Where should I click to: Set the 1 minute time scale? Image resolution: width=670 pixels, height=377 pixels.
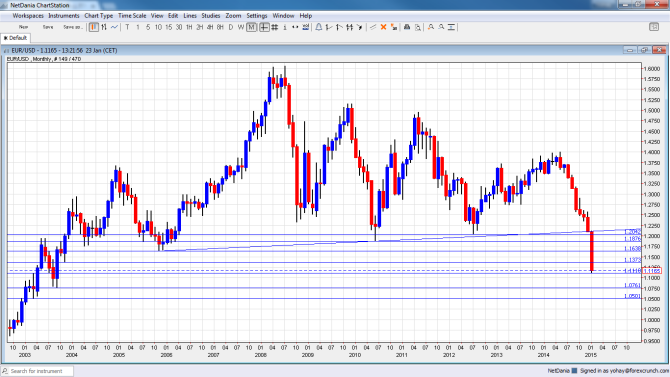click(x=138, y=27)
